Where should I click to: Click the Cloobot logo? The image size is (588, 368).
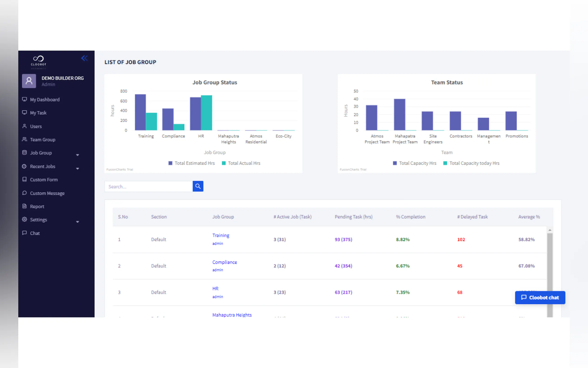click(x=38, y=61)
